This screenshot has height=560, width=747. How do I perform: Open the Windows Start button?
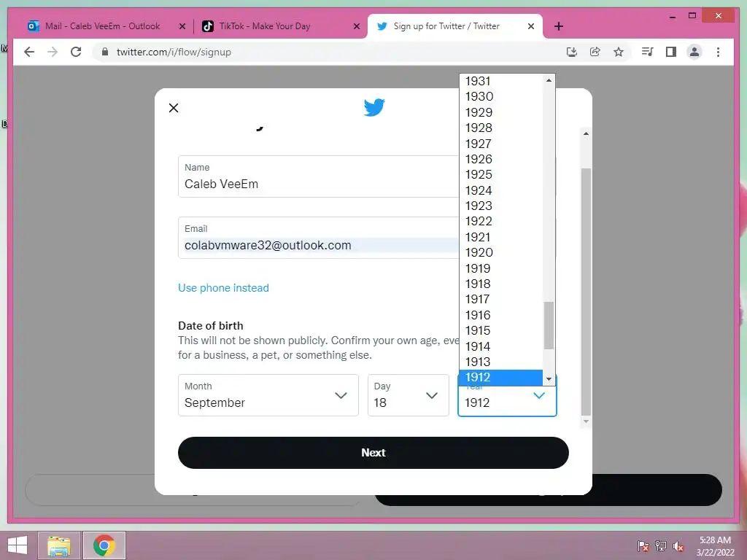(18, 545)
